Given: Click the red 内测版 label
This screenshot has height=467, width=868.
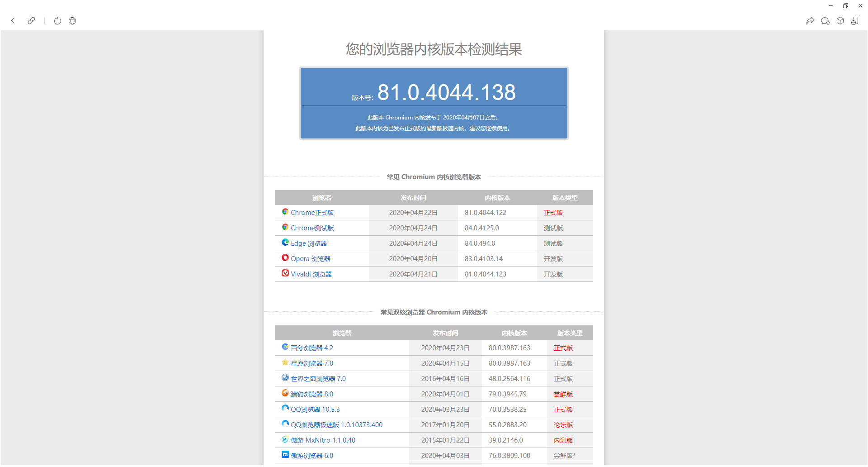Looking at the screenshot, I should [x=563, y=440].
